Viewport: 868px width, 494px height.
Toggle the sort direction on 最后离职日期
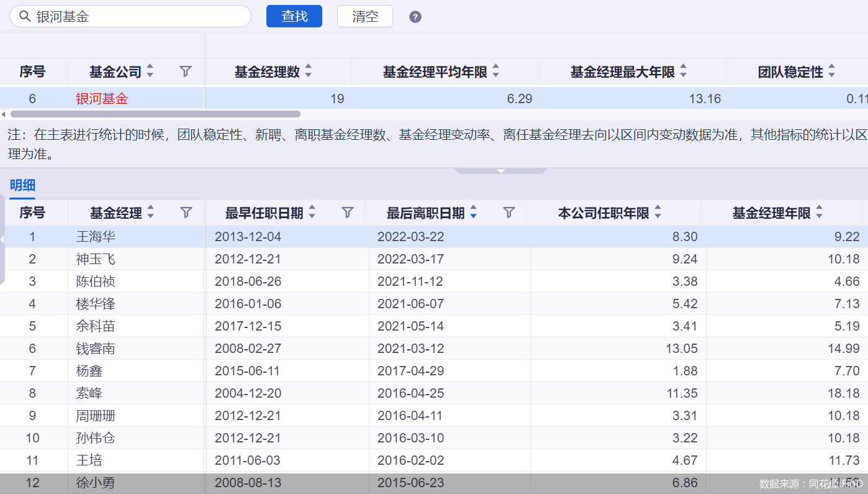point(473,212)
